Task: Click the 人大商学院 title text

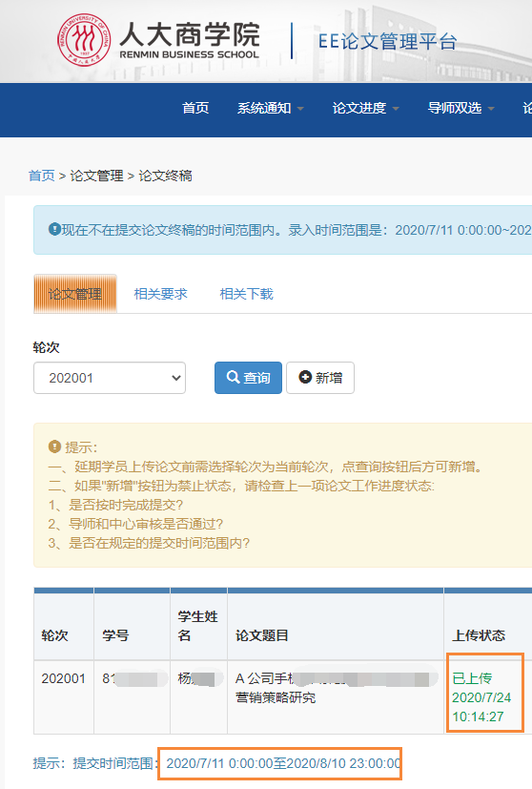Action: click(190, 34)
